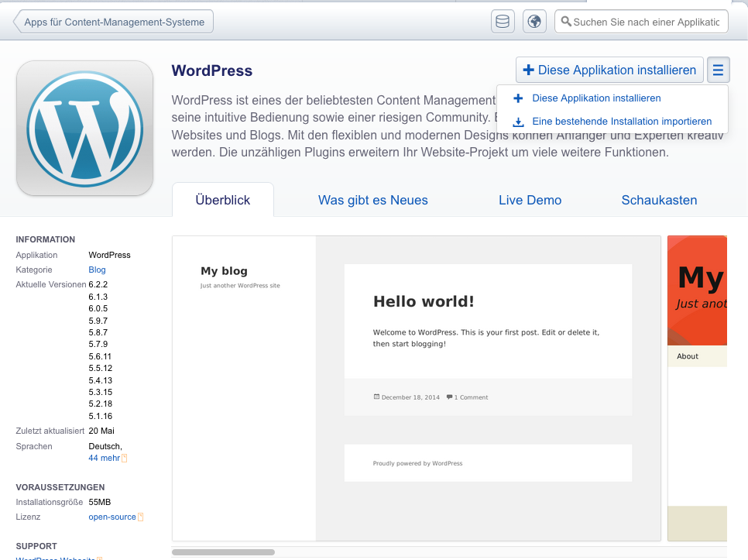This screenshot has height=560, width=748.
Task: Click the external link icon beside open-source
Action: coord(141,517)
